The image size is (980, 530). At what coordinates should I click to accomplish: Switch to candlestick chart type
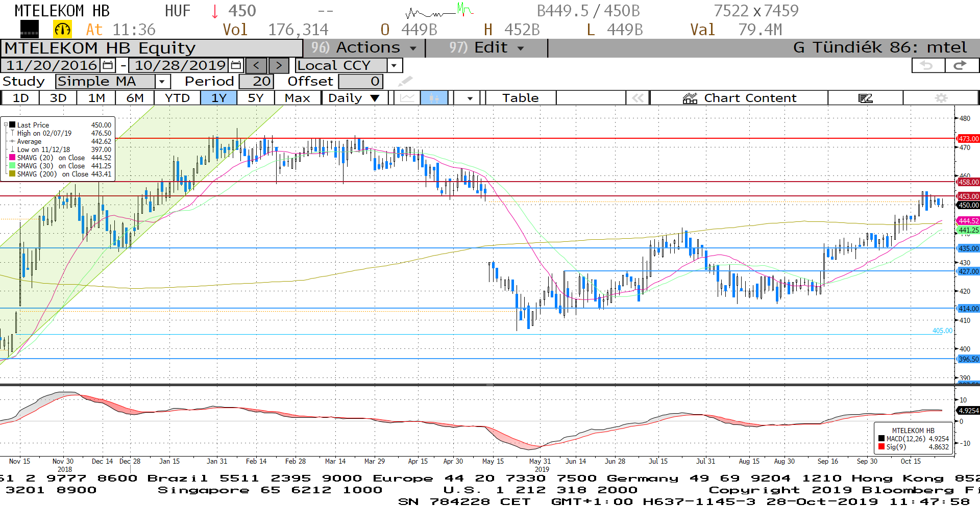(434, 98)
